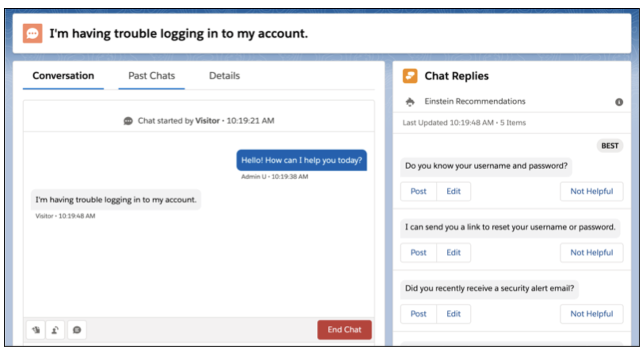This screenshot has width=644, height=353.
Task: Click the 'Last Updated 10:19:48 AM' text
Action: tap(447, 122)
